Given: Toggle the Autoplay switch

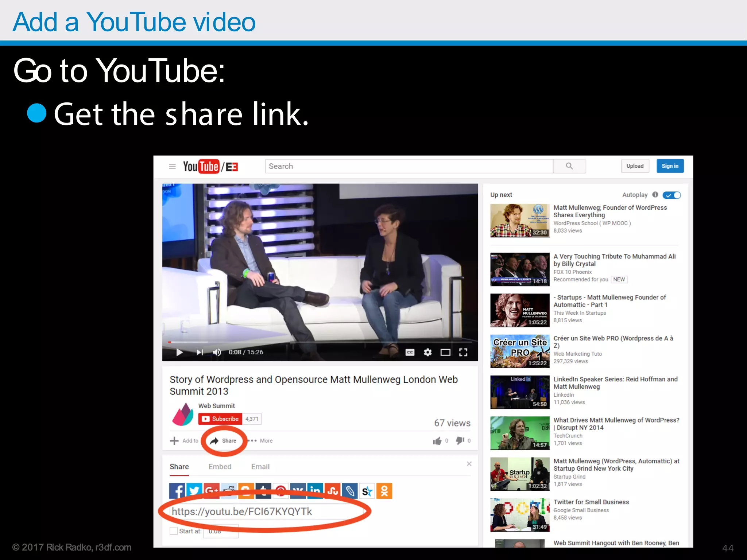Looking at the screenshot, I should pyautogui.click(x=671, y=195).
